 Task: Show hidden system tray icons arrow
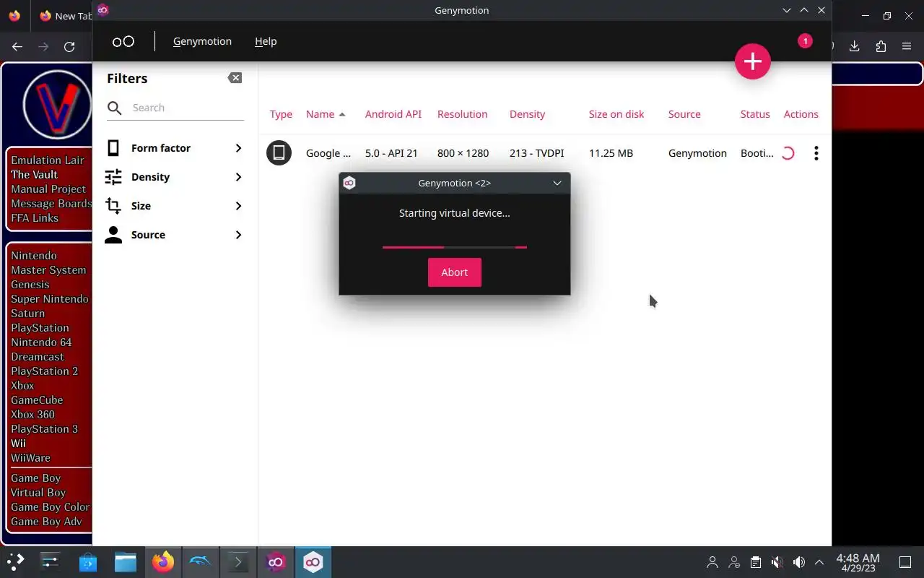pyautogui.click(x=819, y=562)
